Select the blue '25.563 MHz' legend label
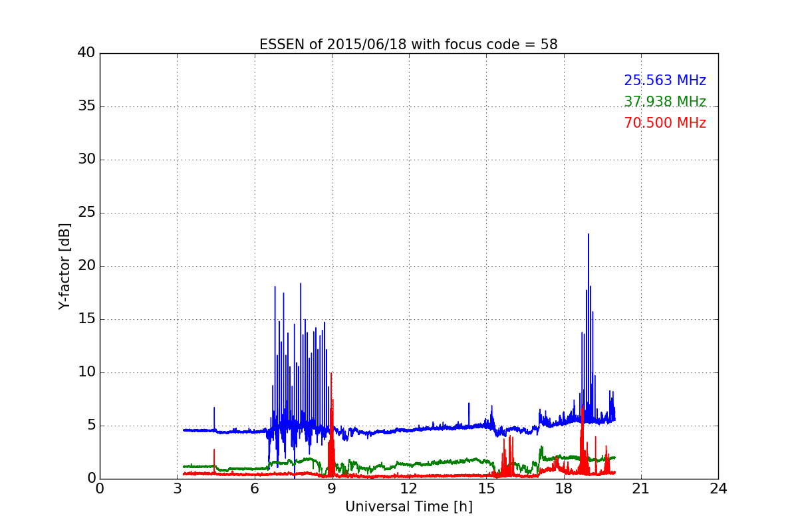Screen dimensions: 798x532 coord(665,80)
